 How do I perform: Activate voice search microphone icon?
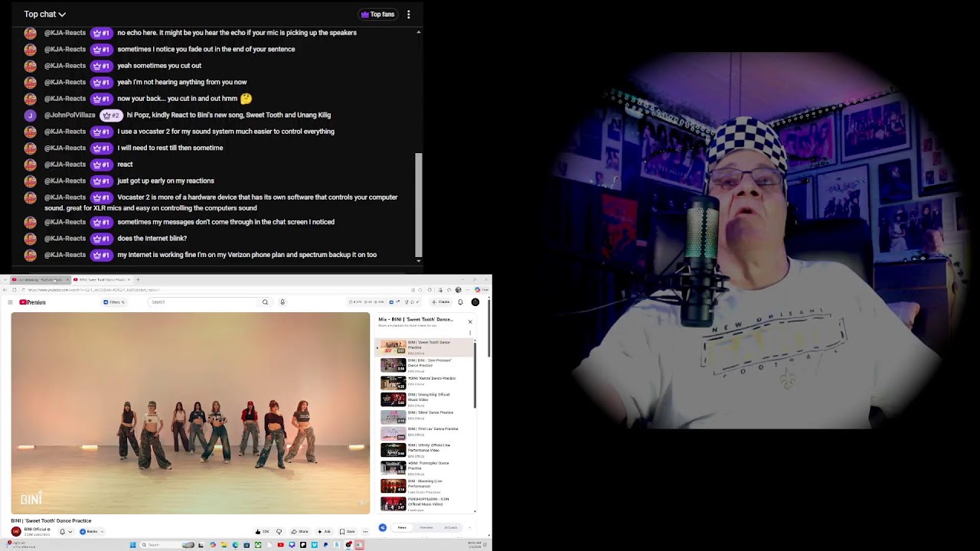click(x=283, y=302)
